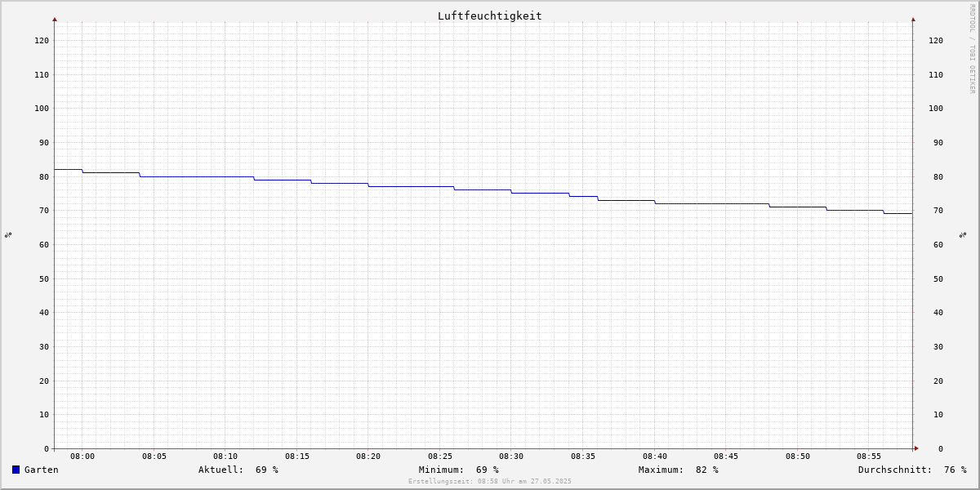Click the chart title "Luftfeuchtigkeit"
This screenshot has height=490, width=980.
pyautogui.click(x=490, y=16)
